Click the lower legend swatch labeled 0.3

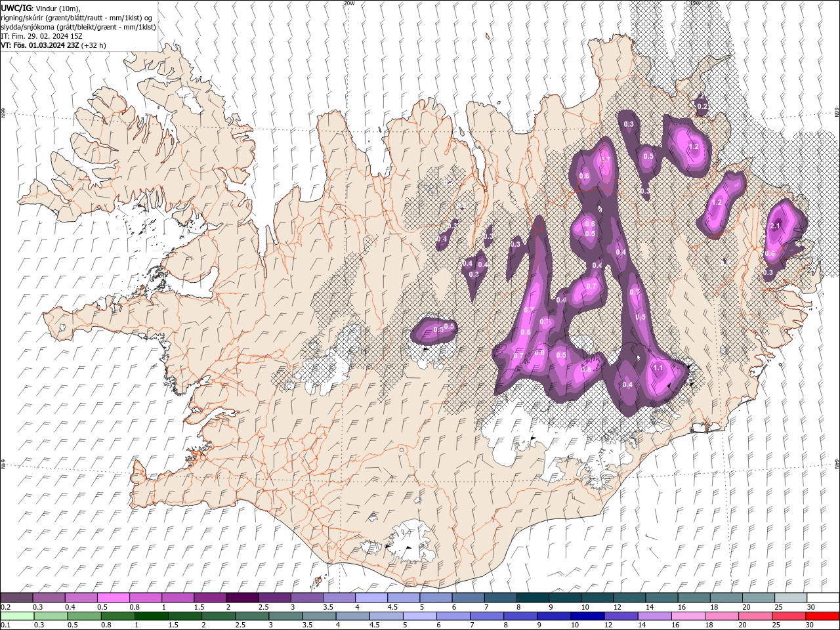[x=49, y=616]
